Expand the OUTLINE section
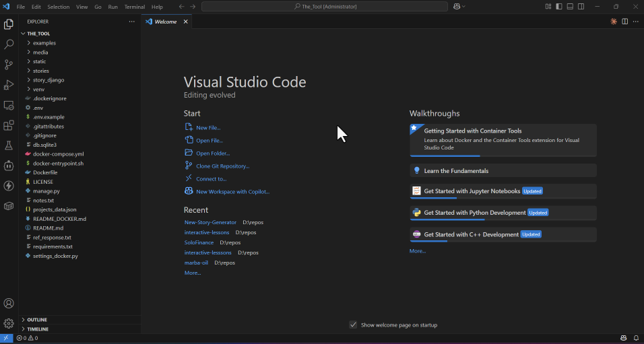This screenshot has width=644, height=344. 37,320
